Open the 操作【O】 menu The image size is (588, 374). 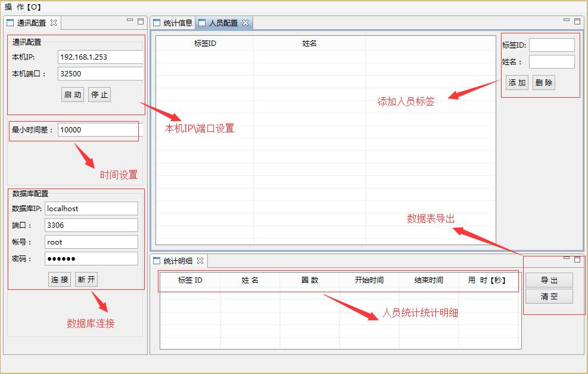(23, 7)
